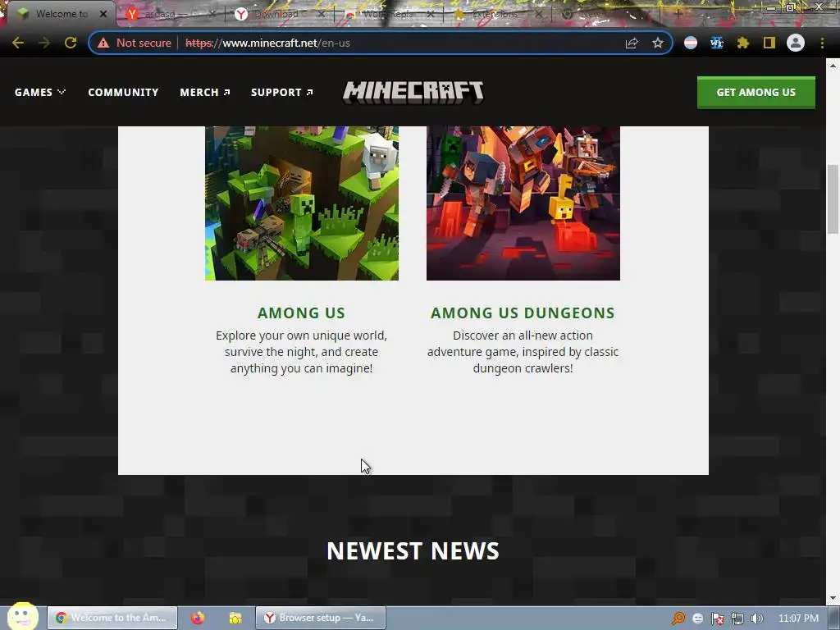Open the Chrome window in taskbar

point(112,618)
